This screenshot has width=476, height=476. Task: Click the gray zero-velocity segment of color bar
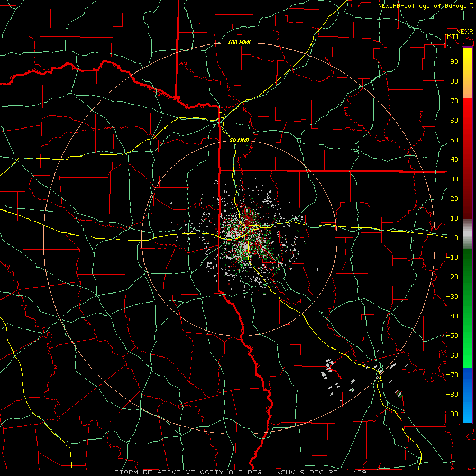pos(467,234)
